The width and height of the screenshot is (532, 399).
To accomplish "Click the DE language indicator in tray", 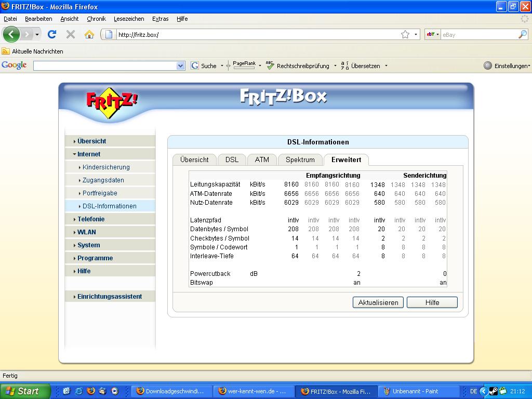I will coord(473,391).
